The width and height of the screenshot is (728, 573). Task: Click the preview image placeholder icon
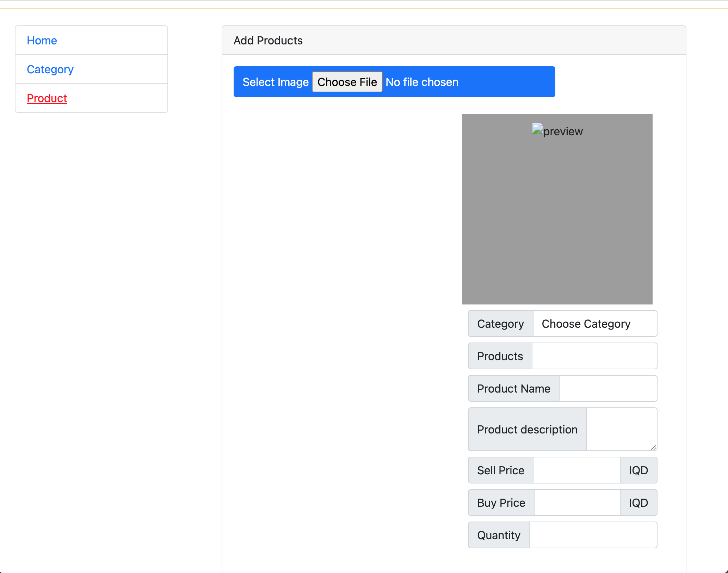pyautogui.click(x=537, y=130)
